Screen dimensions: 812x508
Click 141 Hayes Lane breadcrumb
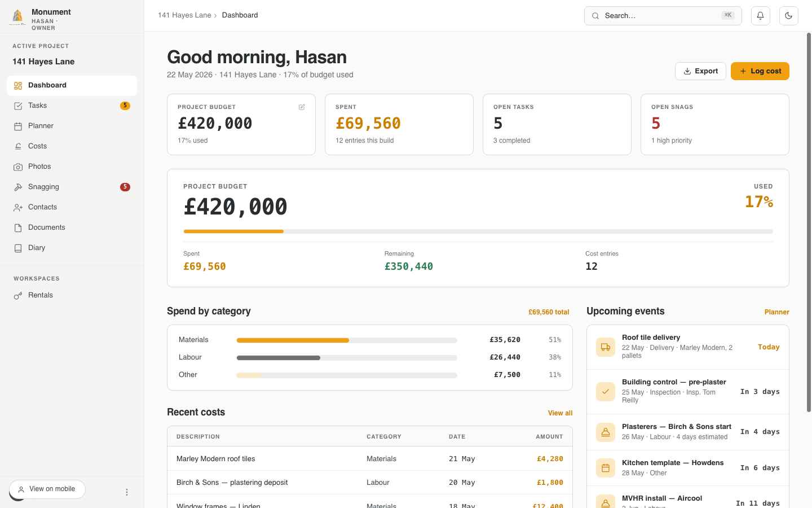coord(184,15)
